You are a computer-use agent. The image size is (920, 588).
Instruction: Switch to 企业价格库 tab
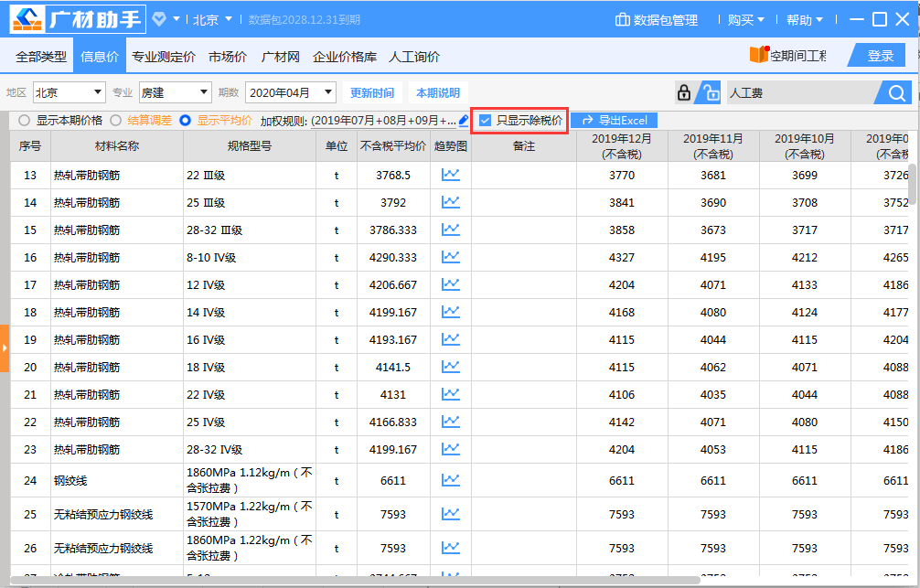point(345,57)
